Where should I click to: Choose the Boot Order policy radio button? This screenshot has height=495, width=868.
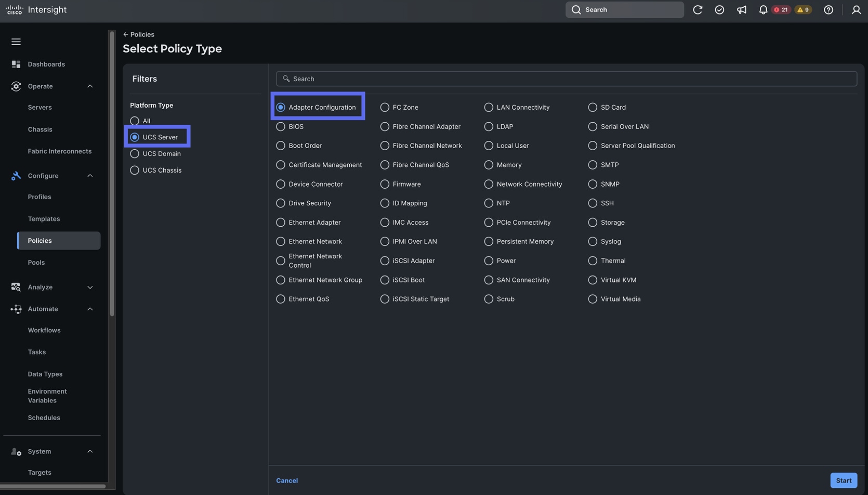pyautogui.click(x=281, y=146)
